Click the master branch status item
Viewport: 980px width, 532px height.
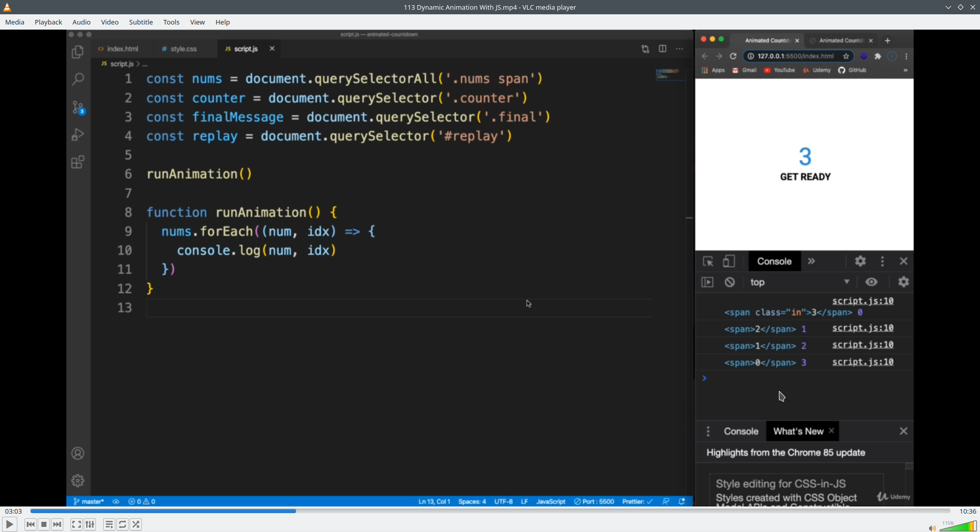(89, 501)
